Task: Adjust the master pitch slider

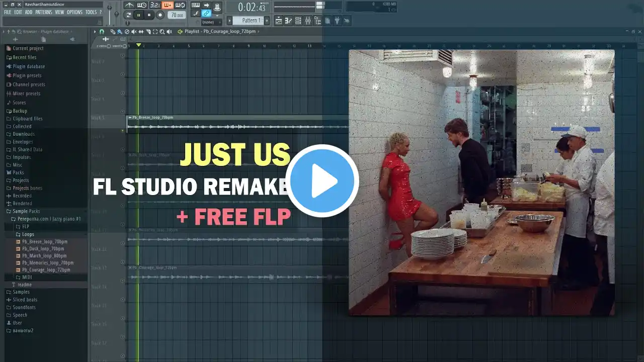Action: (117, 14)
